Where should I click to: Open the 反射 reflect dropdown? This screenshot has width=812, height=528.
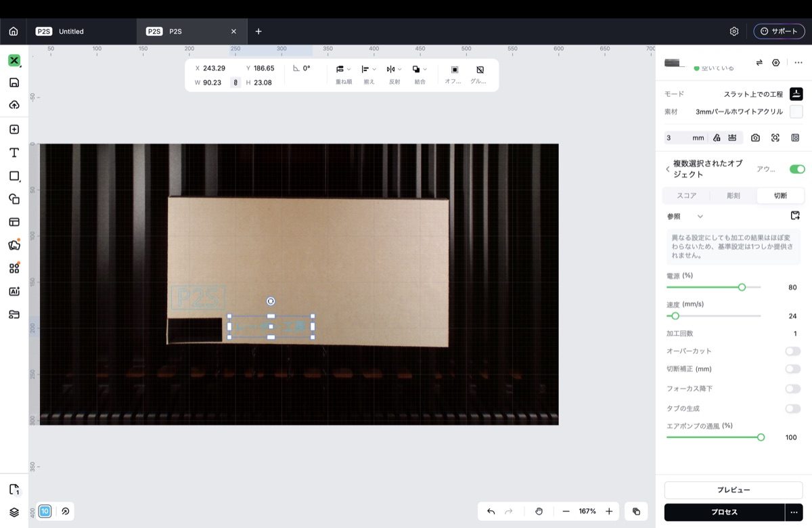tap(394, 74)
